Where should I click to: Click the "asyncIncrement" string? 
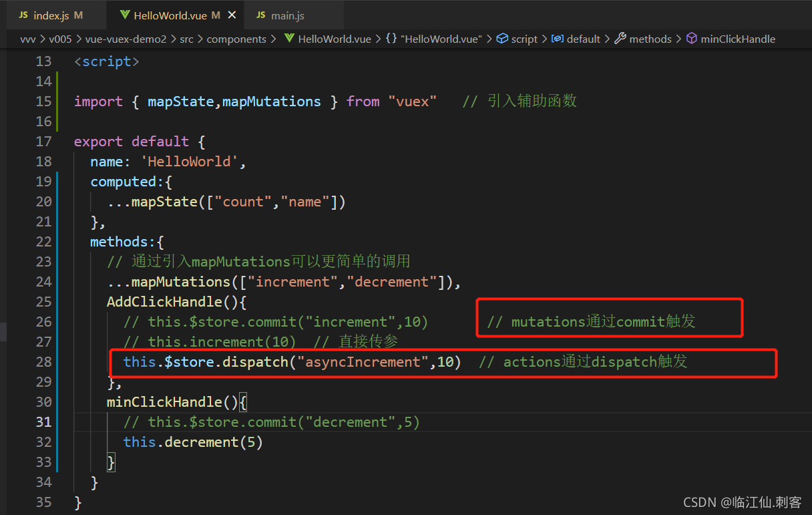tap(363, 362)
